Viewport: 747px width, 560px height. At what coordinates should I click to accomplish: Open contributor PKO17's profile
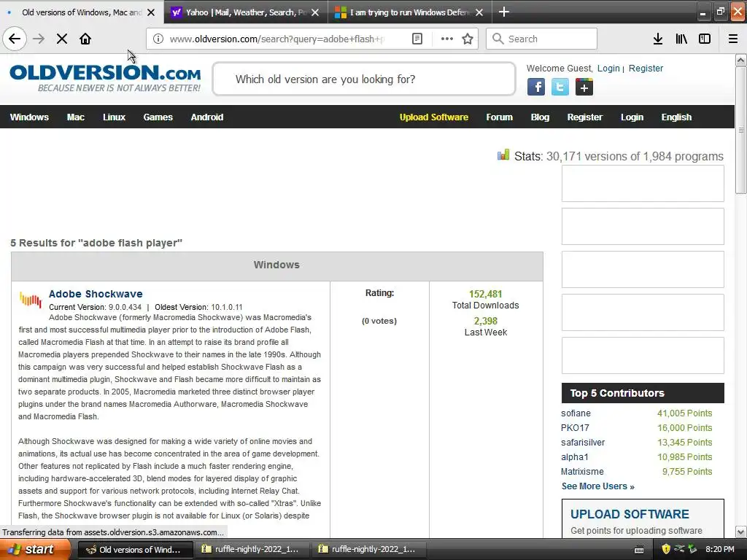575,427
